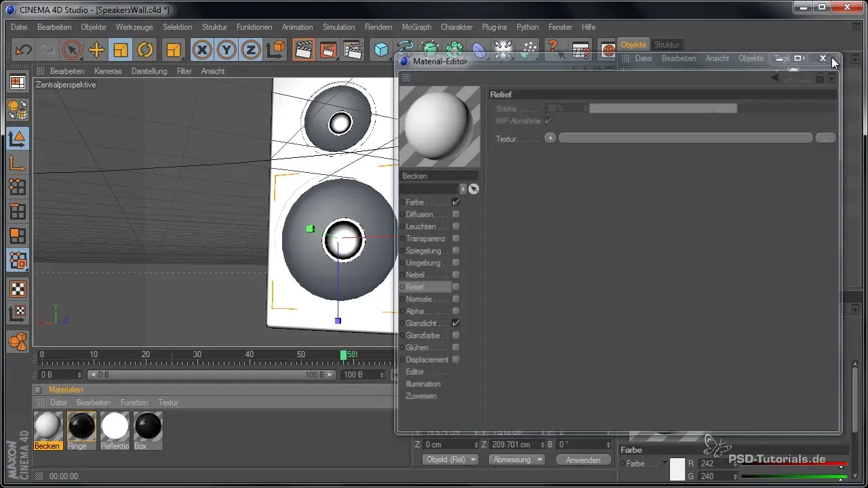Open the MoGraph menu
Screen dimensions: 868x488
(416, 27)
